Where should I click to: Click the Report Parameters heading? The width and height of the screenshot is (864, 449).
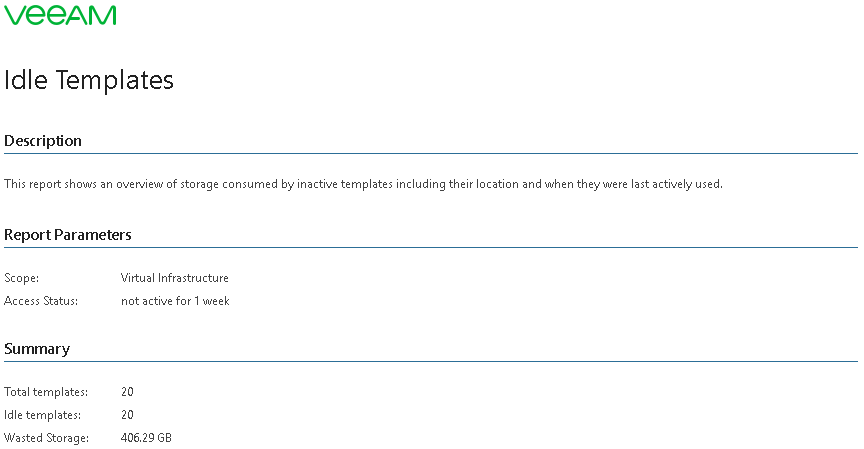(x=68, y=235)
